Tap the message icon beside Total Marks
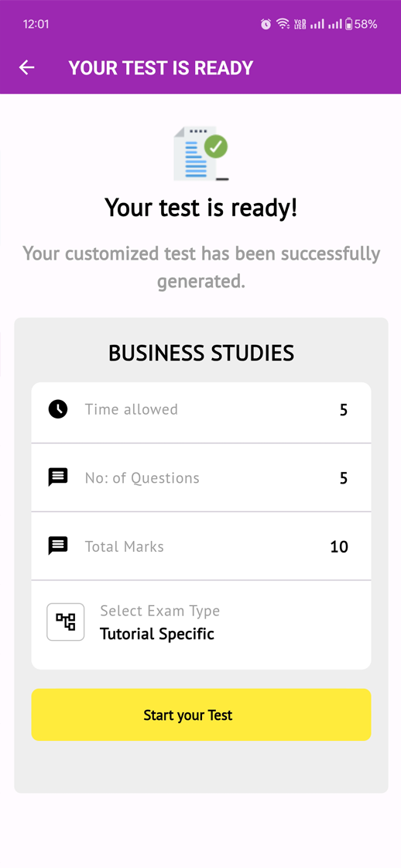Viewport: 401px width, 868px height. click(x=58, y=546)
